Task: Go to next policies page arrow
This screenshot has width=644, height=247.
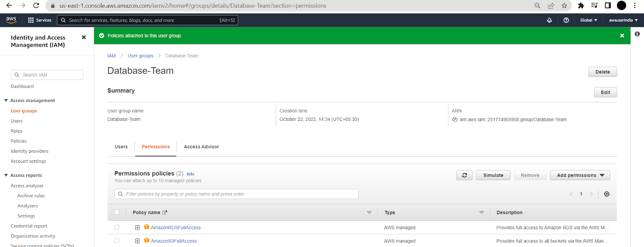Action: pos(591,194)
